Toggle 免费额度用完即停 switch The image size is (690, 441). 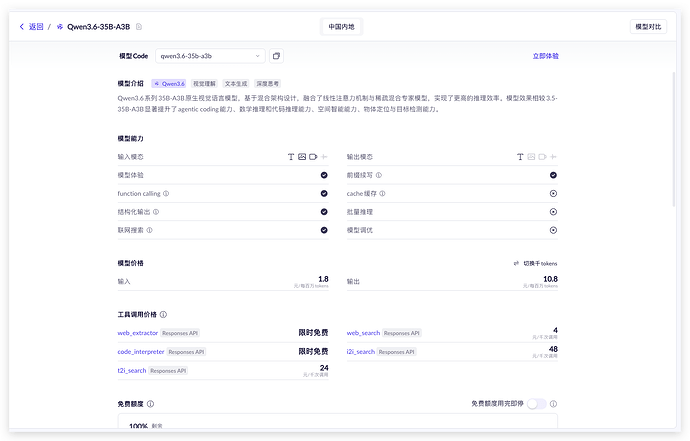536,404
